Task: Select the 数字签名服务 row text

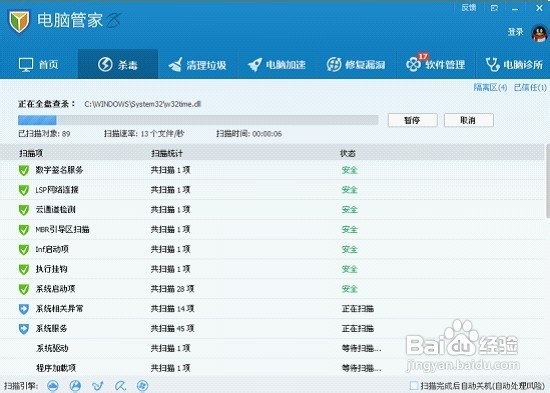Action: (x=59, y=170)
